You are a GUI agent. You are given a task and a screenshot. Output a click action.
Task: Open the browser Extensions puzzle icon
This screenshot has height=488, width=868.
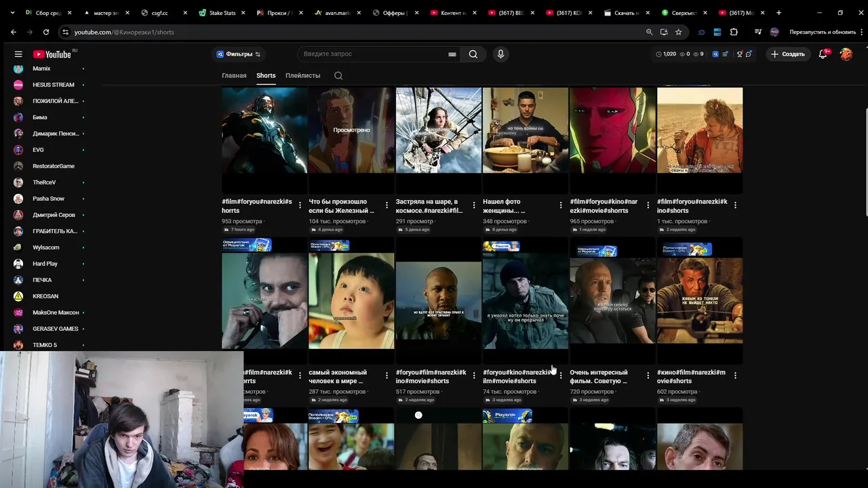pos(734,32)
